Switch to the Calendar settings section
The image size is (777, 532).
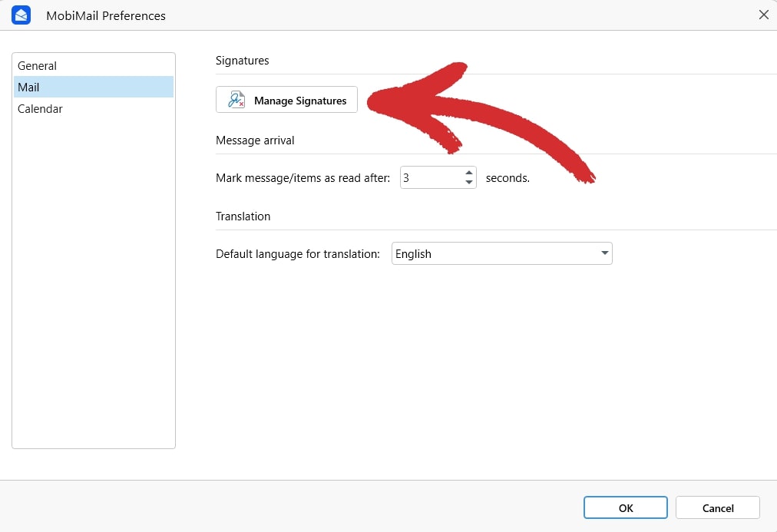[40, 108]
